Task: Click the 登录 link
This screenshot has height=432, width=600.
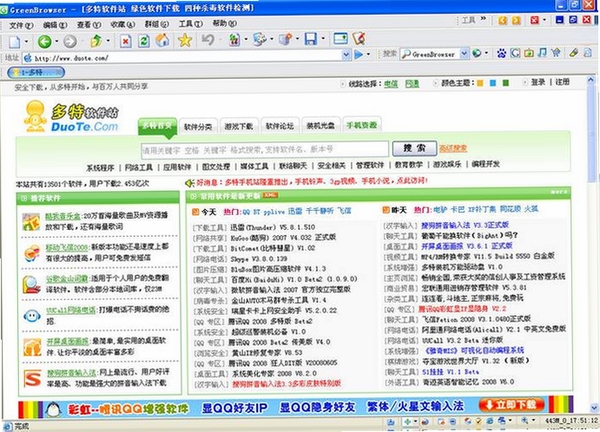Action: coord(538,82)
